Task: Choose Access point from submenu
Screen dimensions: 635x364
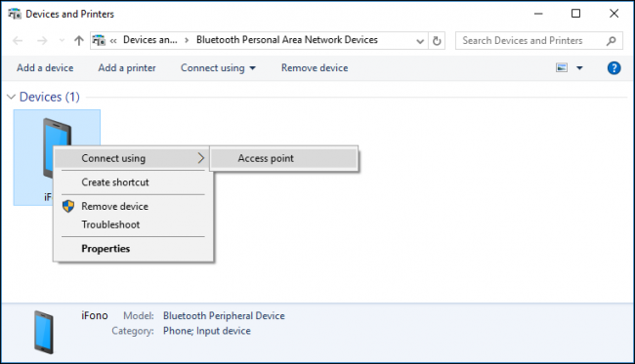Action: tap(284, 158)
